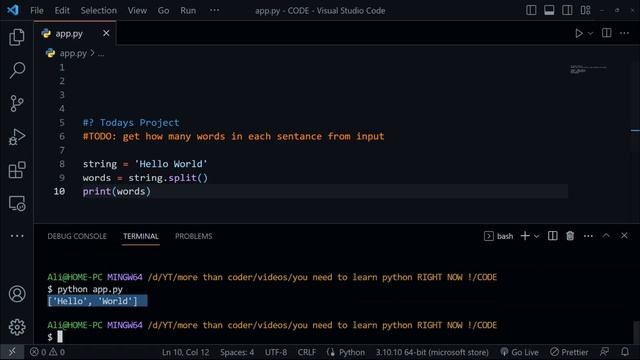Screen dimensions: 640x360
Task: Open the run options dropdown arrow
Action: 590,33
